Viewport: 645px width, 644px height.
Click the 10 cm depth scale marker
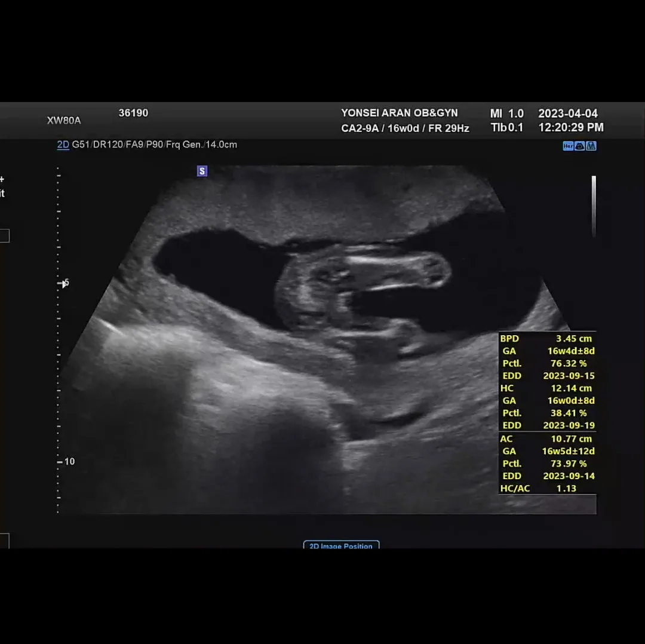click(x=66, y=462)
